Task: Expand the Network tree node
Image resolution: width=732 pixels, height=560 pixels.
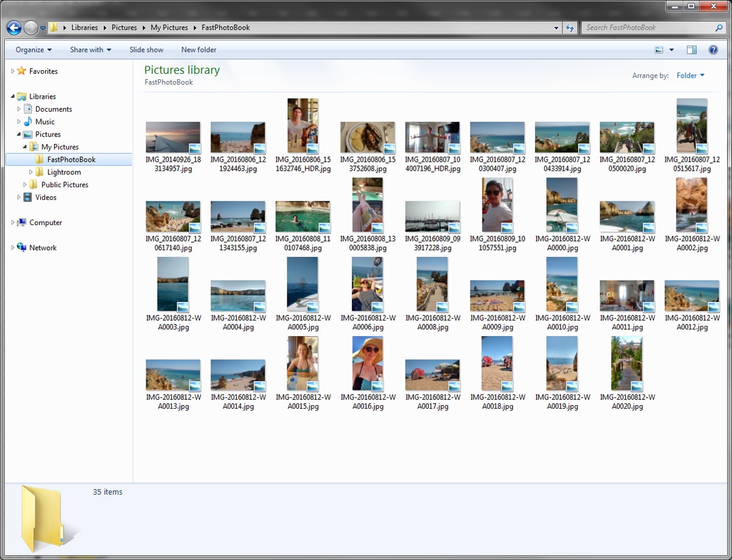Action: tap(12, 248)
